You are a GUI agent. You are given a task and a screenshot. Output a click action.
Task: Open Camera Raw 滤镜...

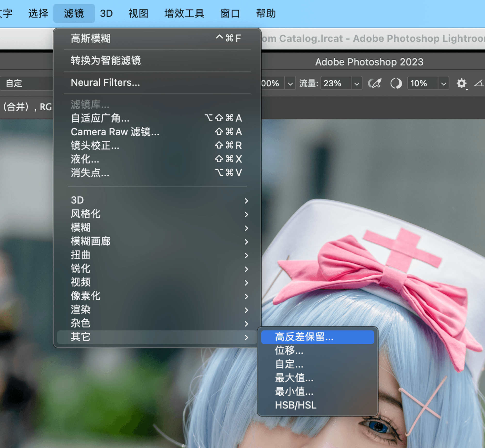[x=157, y=132]
